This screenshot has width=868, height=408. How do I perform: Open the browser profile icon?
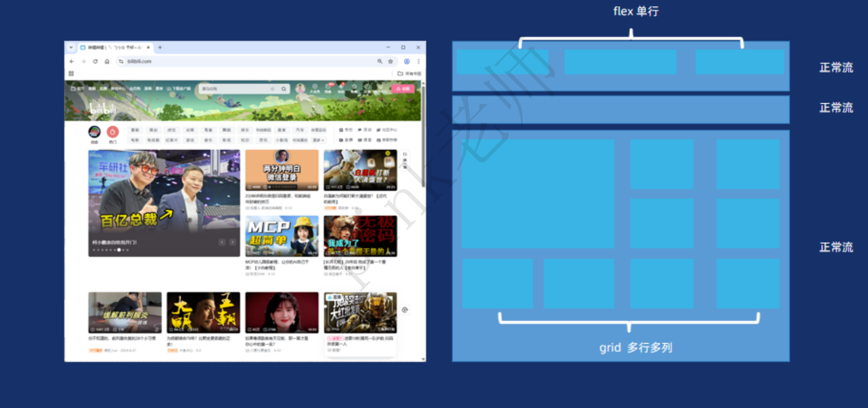407,61
